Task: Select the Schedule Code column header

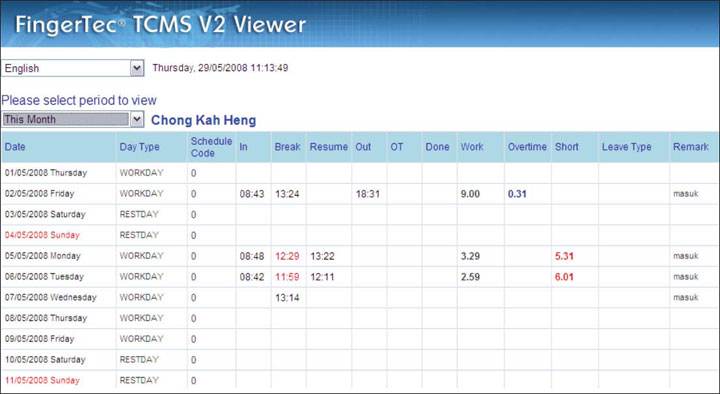Action: click(x=211, y=147)
